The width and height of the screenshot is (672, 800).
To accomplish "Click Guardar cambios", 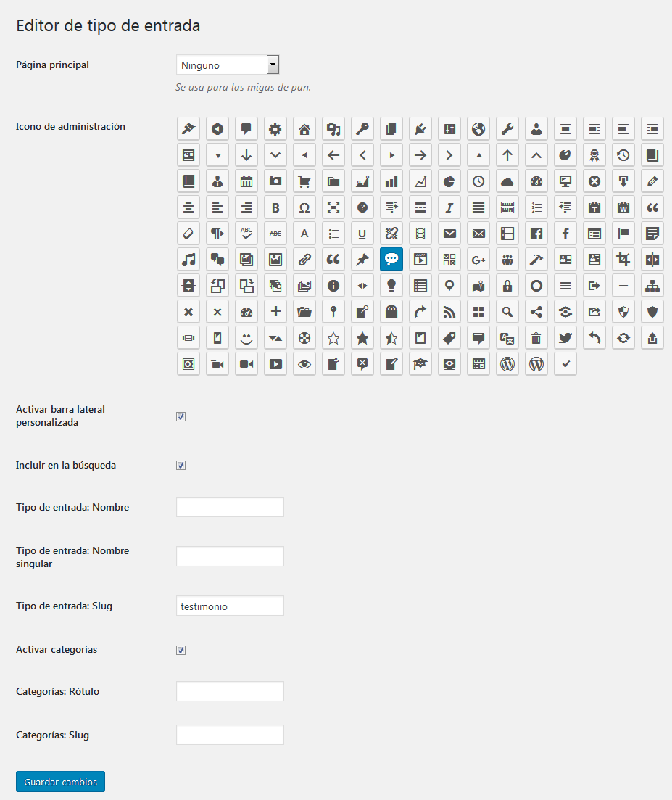I will pyautogui.click(x=59, y=781).
